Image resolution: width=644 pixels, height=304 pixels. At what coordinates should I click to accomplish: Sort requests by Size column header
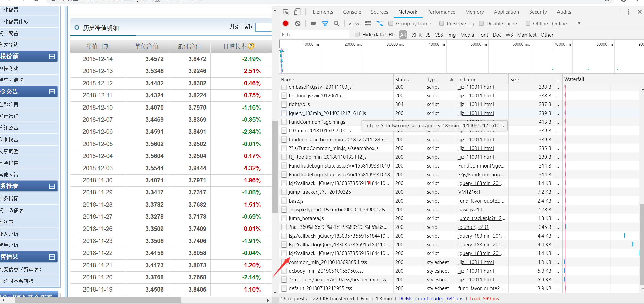pyautogui.click(x=531, y=79)
